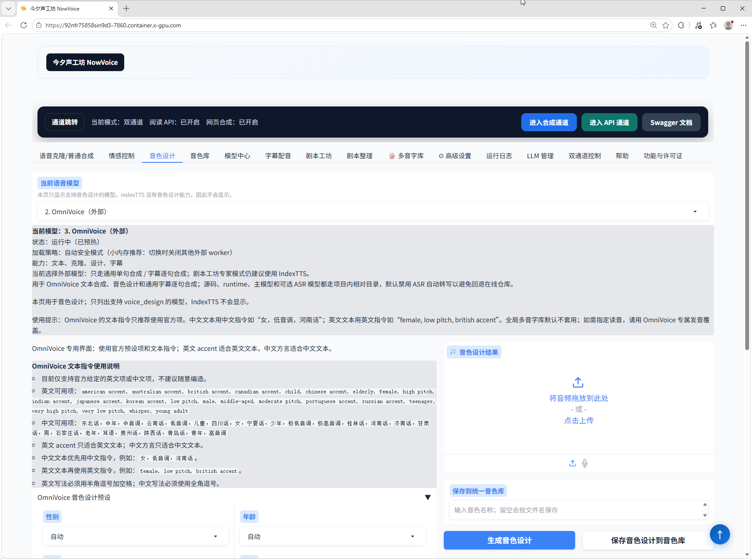Viewport: 752px width, 560px height.
Task: Add this page to favorites star
Action: [666, 25]
